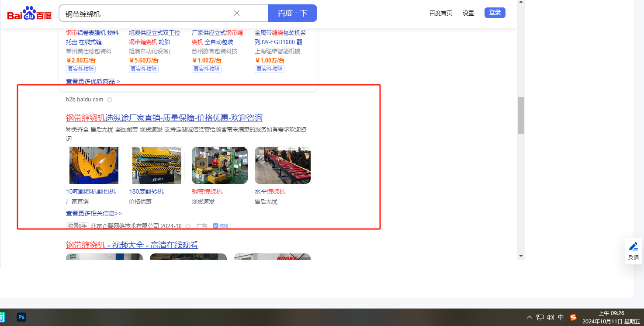This screenshot has height=326, width=644.
Task: Open Photoshop from the taskbar
Action: coord(21,317)
